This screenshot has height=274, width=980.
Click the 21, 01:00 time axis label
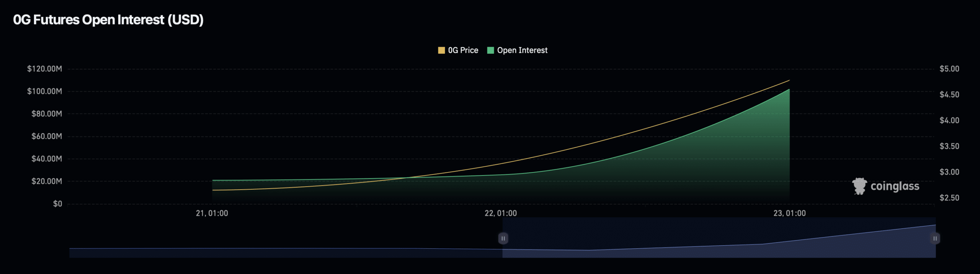212,213
